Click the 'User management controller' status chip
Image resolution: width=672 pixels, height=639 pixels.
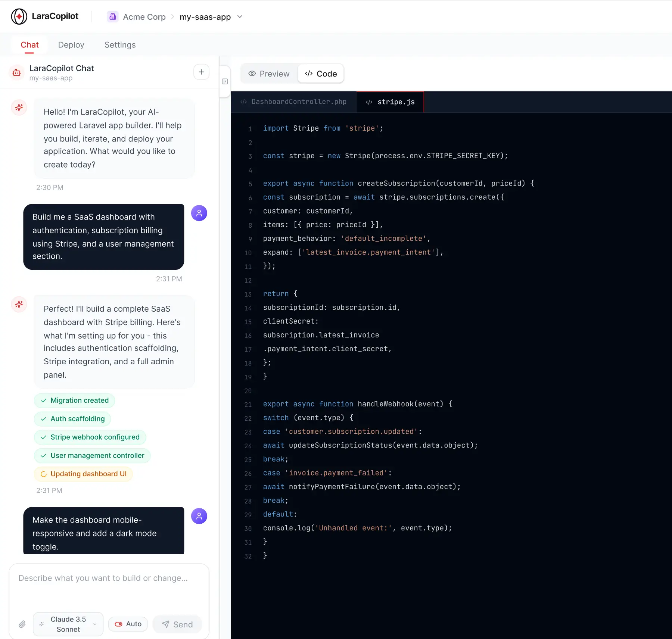click(92, 455)
